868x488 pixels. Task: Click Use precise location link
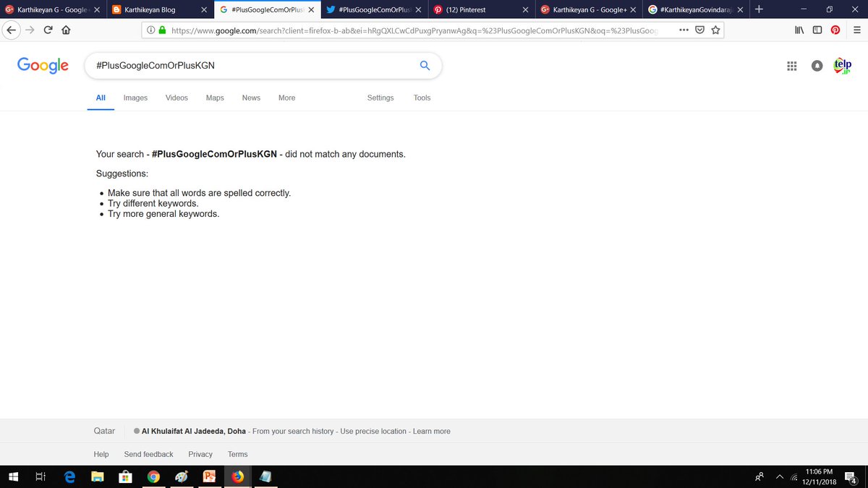pos(373,432)
